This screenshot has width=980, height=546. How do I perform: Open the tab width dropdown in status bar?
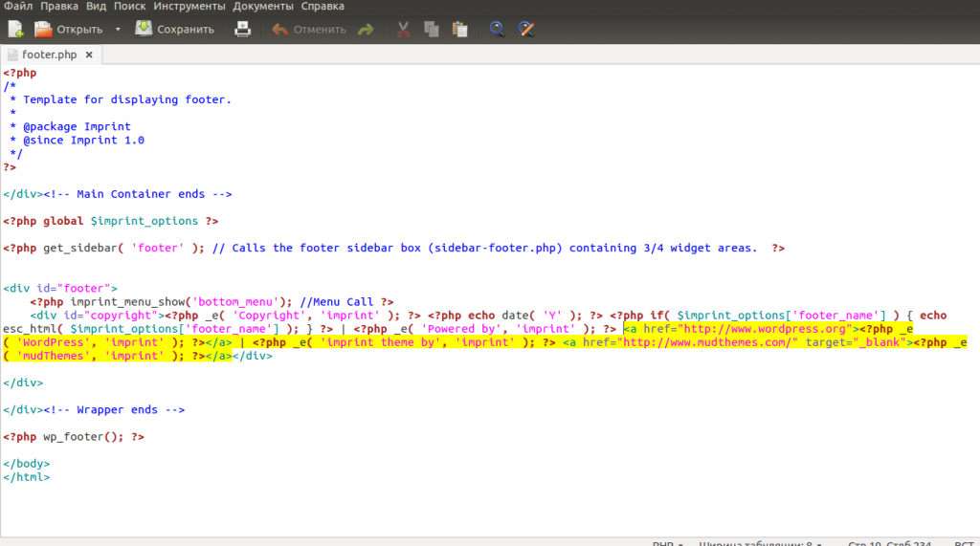tap(761, 542)
